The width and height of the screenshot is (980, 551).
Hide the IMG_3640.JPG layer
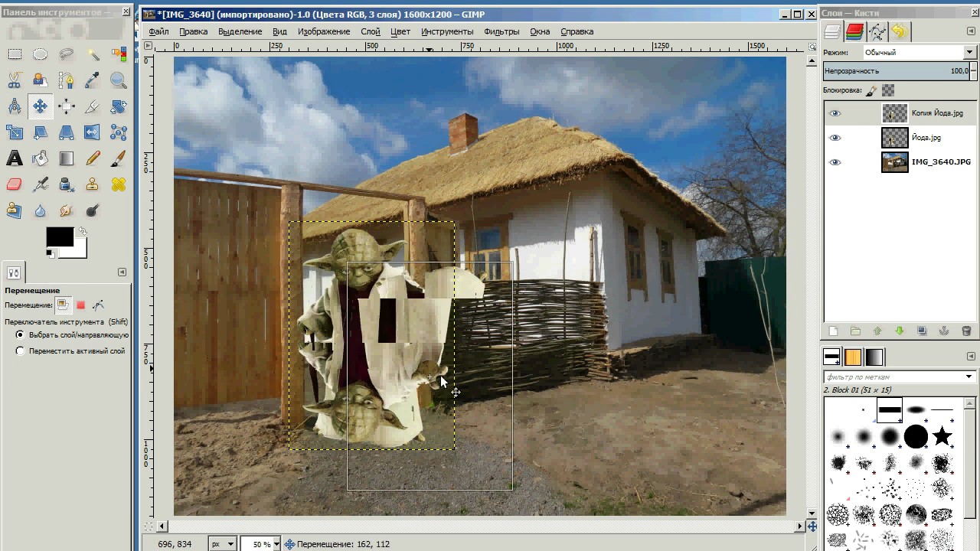(x=835, y=162)
